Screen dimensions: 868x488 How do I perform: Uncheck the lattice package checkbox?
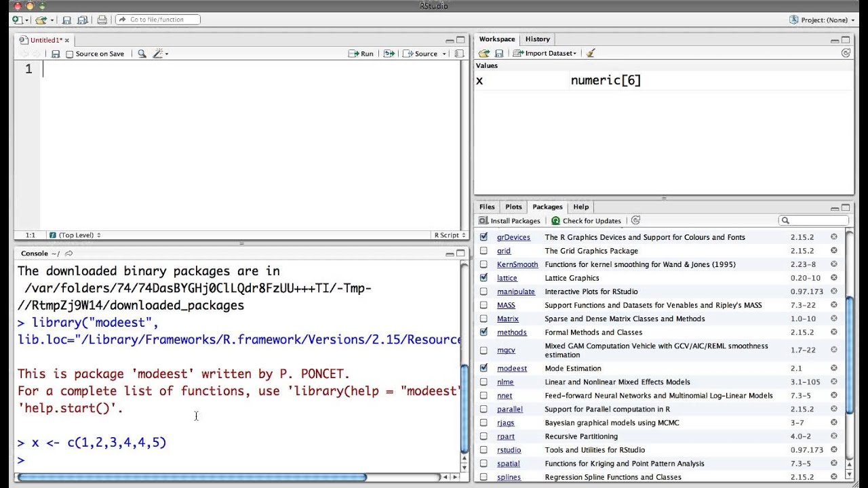484,278
